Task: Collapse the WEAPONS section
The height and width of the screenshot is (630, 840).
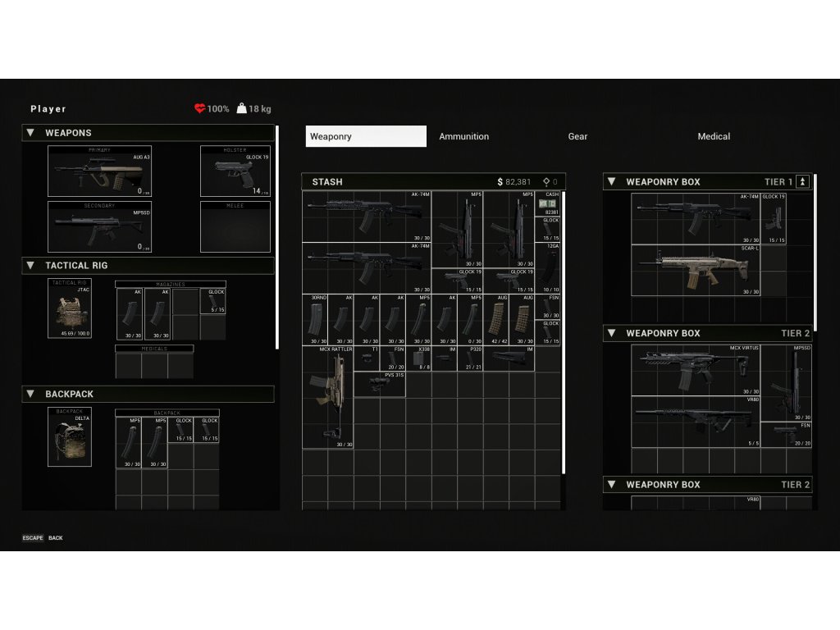Action: [30, 132]
